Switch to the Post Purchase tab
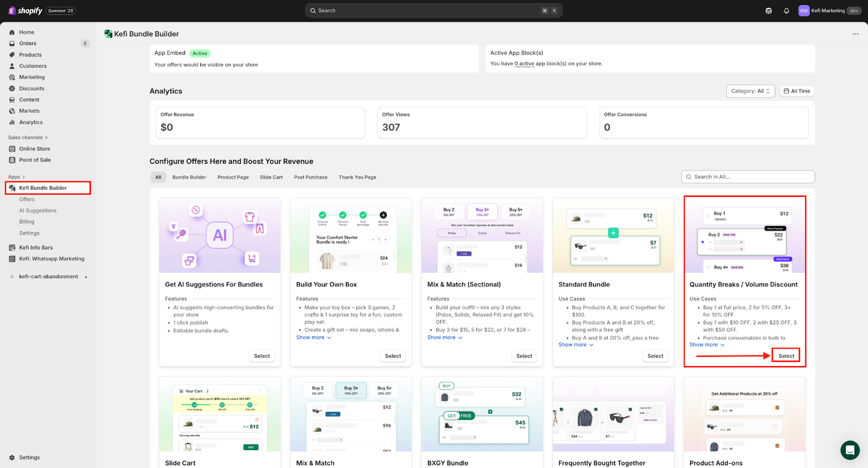This screenshot has height=468, width=868. tap(310, 177)
